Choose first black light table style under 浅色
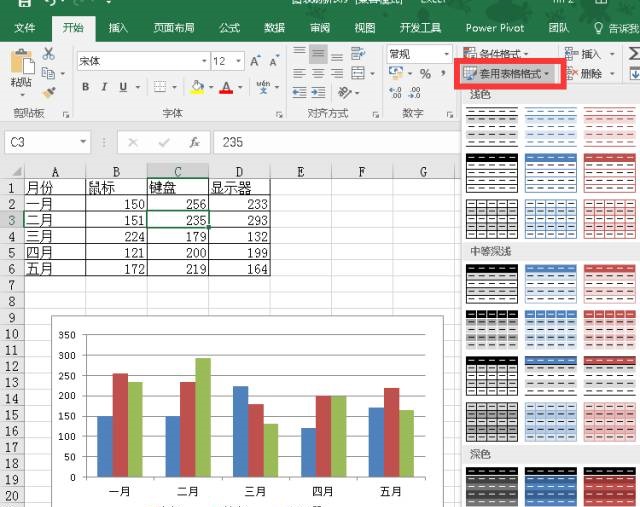 tap(492, 127)
